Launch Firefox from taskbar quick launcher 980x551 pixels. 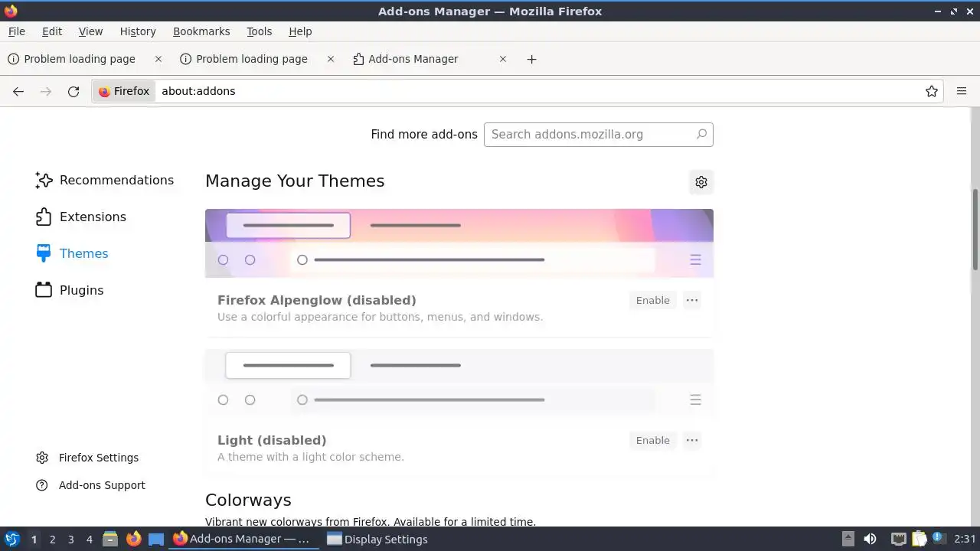(133, 539)
